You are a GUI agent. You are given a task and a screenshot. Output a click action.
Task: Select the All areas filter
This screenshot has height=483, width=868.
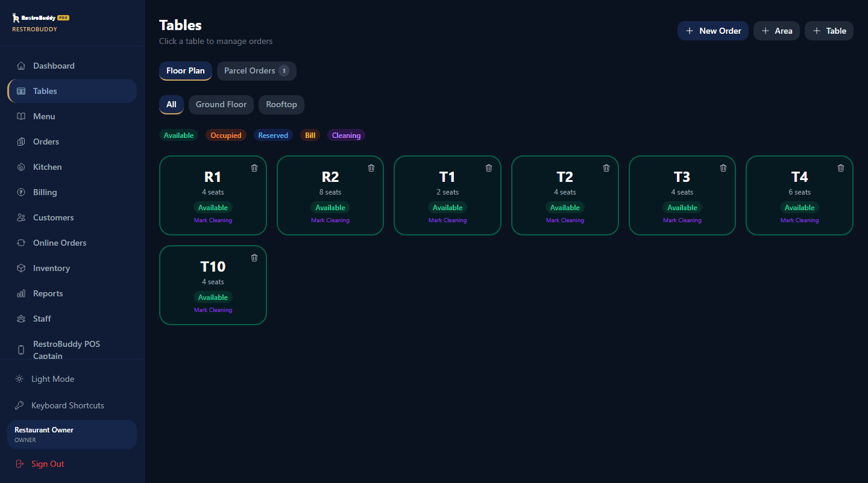[171, 104]
